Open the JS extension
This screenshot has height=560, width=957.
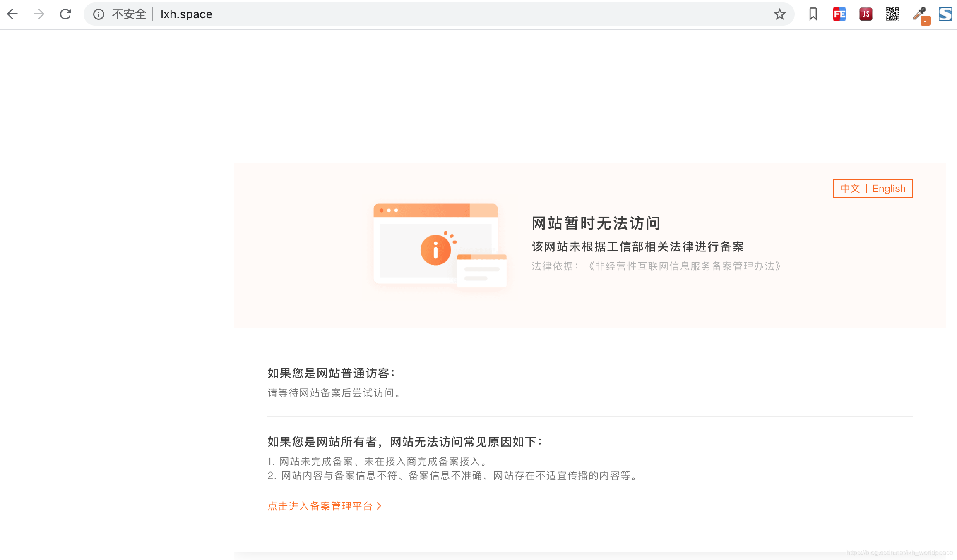865,14
